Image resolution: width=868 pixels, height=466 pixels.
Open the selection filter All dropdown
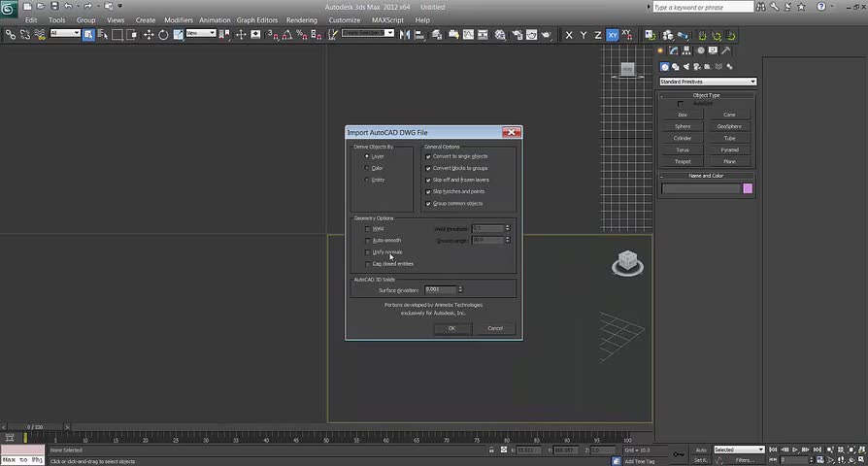click(65, 34)
